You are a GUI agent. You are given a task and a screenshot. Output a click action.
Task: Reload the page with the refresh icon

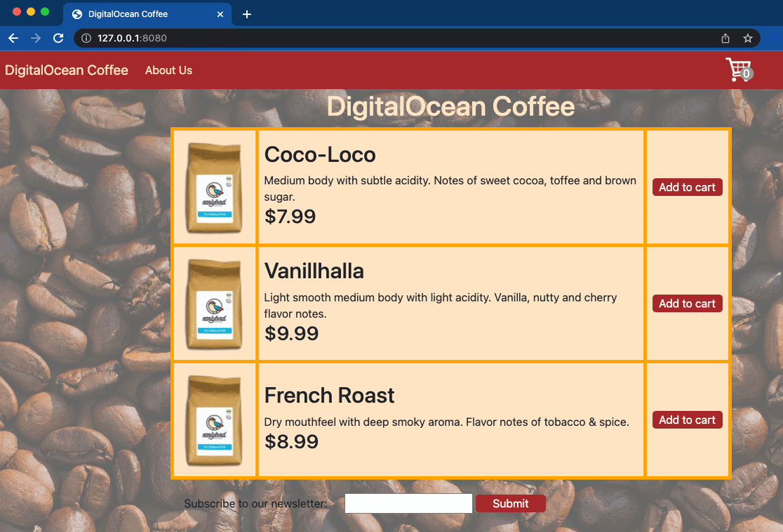click(x=58, y=39)
